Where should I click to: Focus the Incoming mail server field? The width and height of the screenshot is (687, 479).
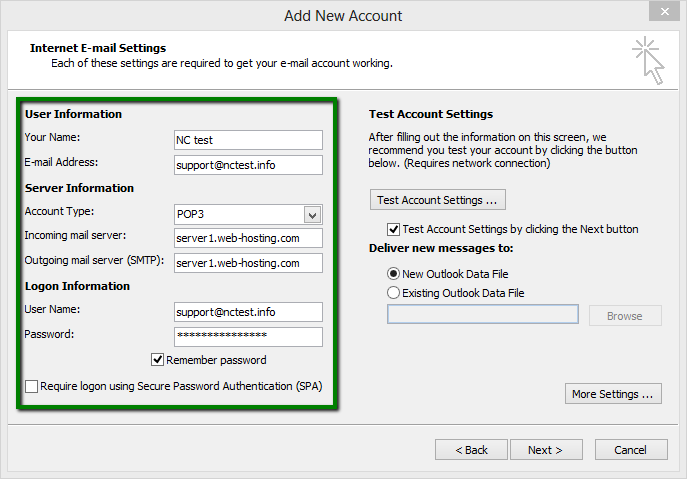pos(247,238)
